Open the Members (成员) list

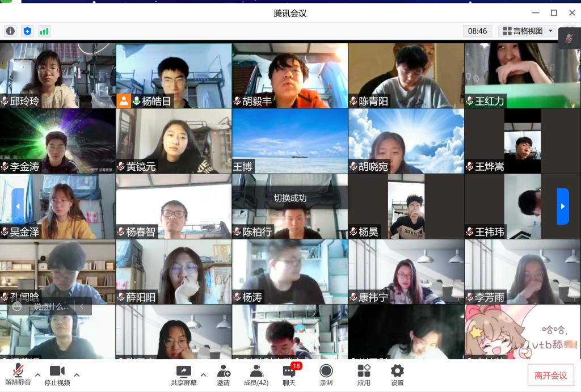click(256, 375)
